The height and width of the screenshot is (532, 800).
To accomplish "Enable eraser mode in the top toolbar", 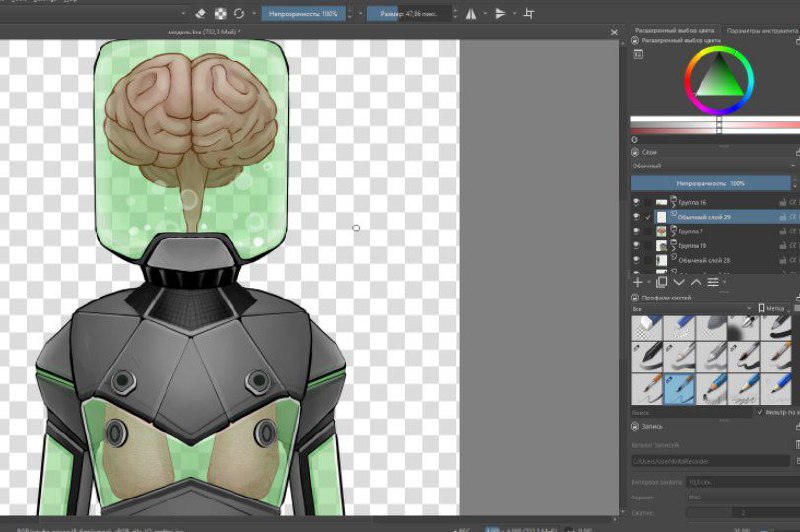I will click(201, 14).
